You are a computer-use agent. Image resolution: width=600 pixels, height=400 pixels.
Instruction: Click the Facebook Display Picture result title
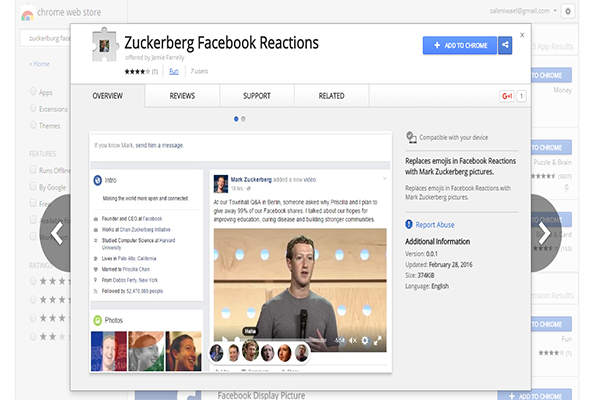261,395
